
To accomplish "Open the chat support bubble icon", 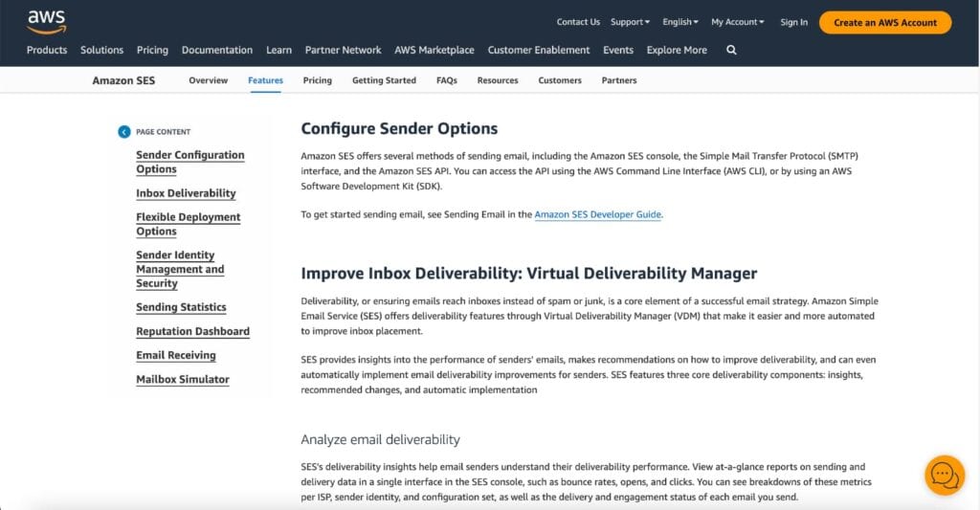I will (x=945, y=475).
